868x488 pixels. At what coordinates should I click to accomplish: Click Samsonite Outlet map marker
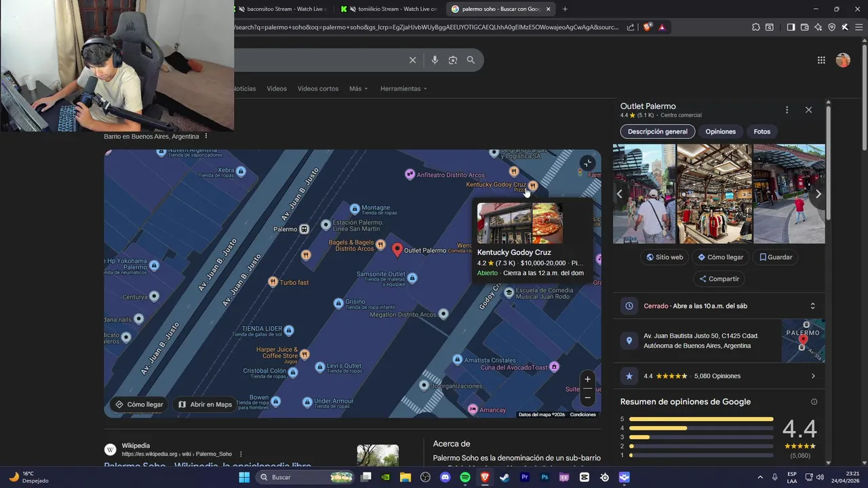pos(412,279)
